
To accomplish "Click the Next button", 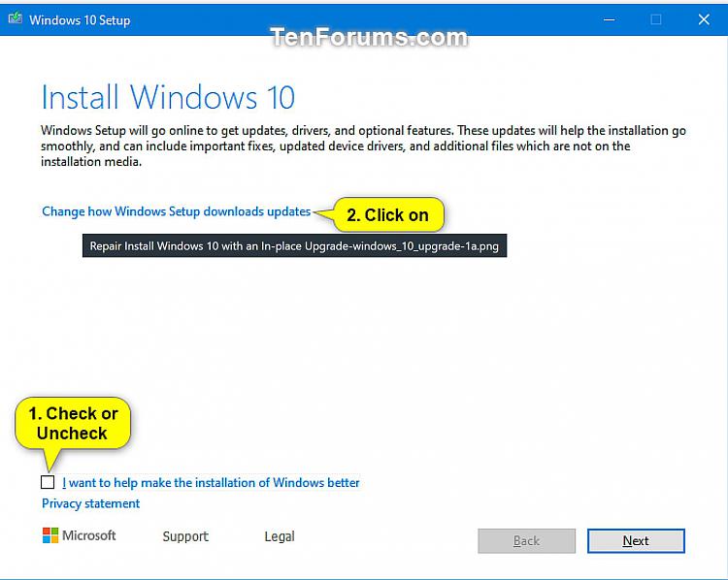I will (636, 541).
